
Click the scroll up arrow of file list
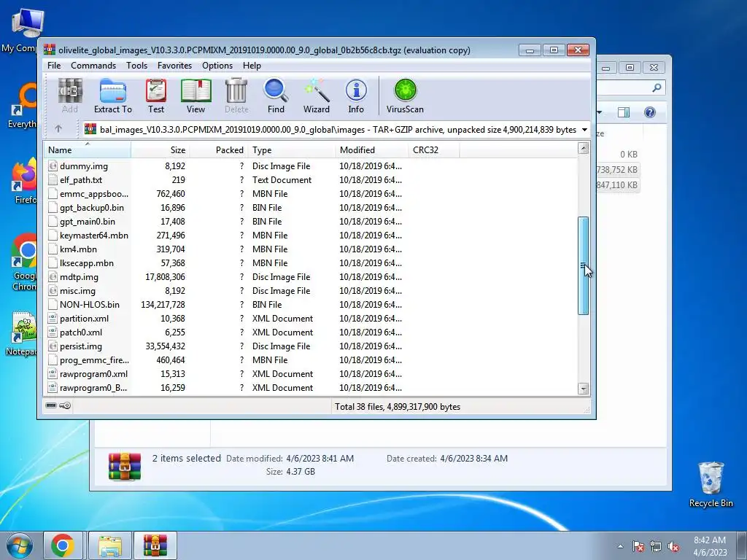tap(583, 148)
